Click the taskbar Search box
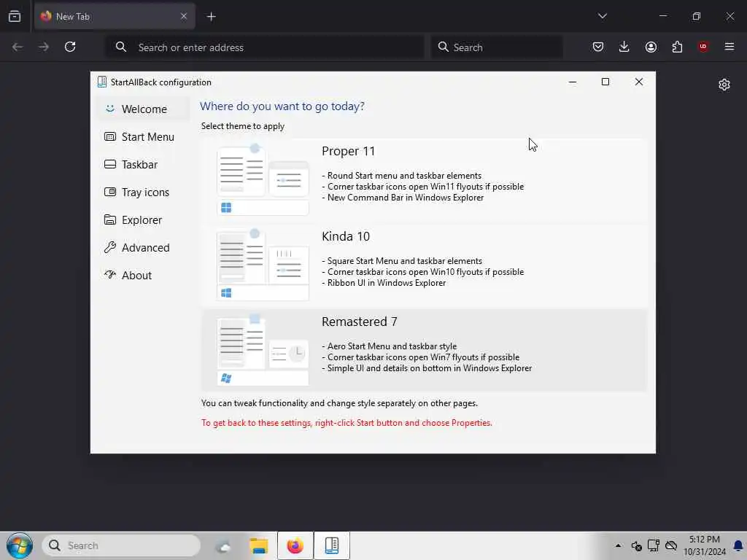This screenshot has width=747, height=560. [x=121, y=545]
